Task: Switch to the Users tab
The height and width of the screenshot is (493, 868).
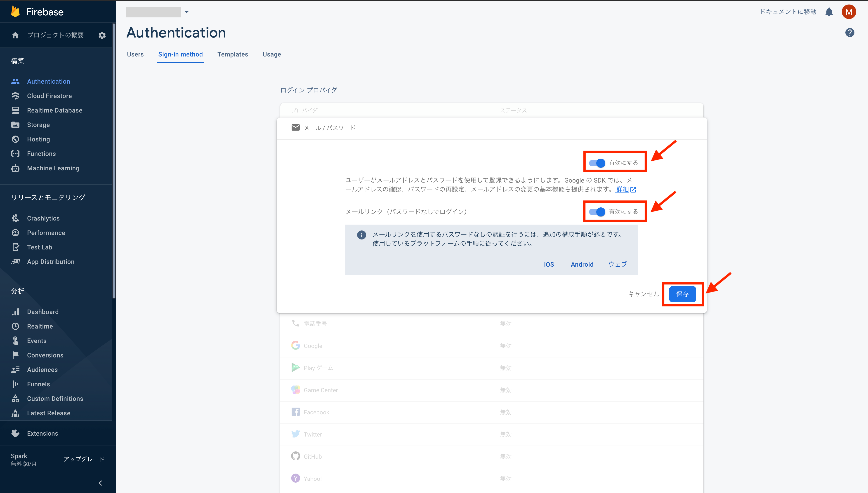Action: pyautogui.click(x=135, y=54)
